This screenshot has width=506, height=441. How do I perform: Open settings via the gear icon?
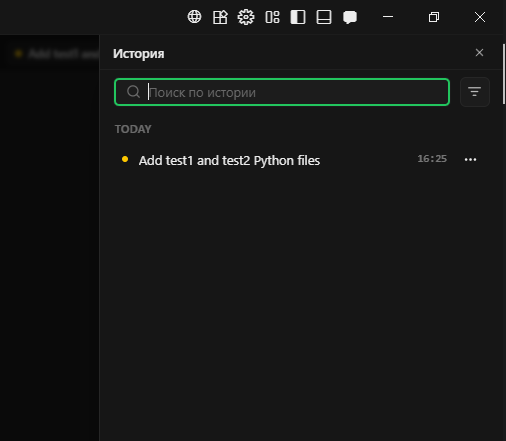(x=246, y=17)
